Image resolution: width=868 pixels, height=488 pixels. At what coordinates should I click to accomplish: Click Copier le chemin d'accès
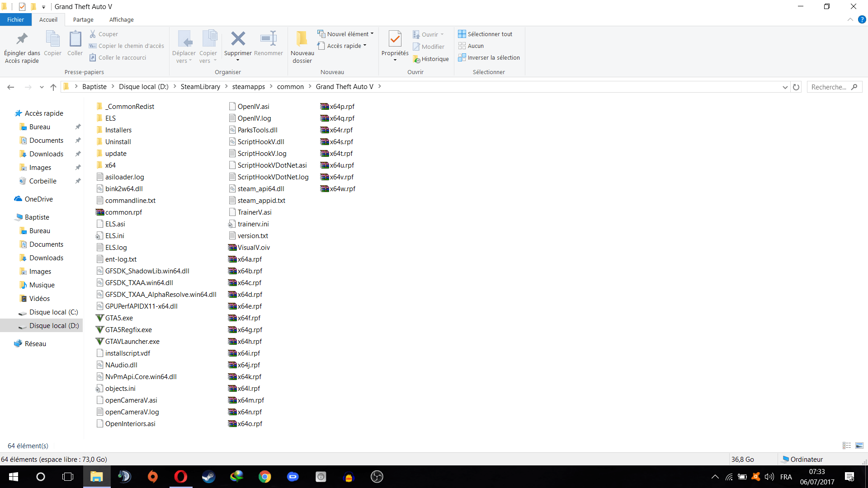pyautogui.click(x=126, y=46)
